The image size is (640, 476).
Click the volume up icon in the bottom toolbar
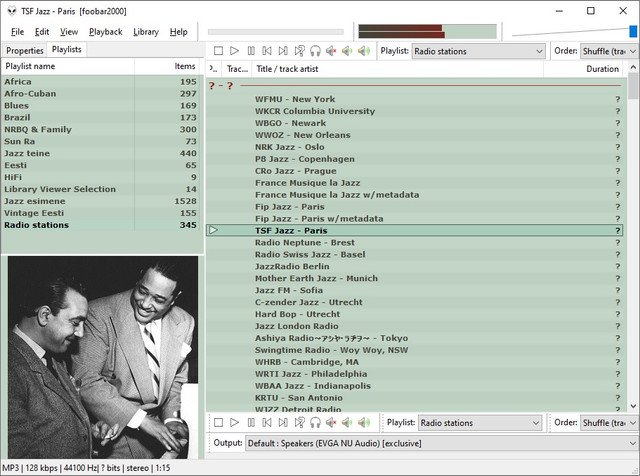[364, 422]
